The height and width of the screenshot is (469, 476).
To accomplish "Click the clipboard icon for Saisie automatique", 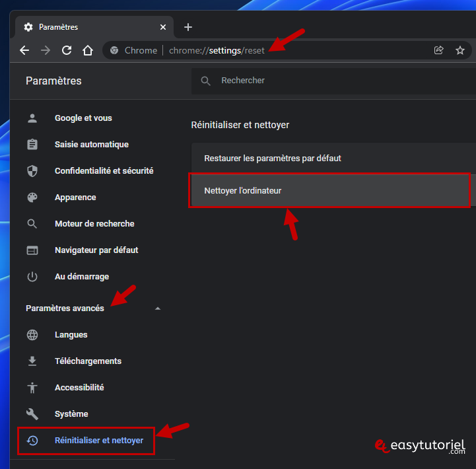I will click(32, 145).
